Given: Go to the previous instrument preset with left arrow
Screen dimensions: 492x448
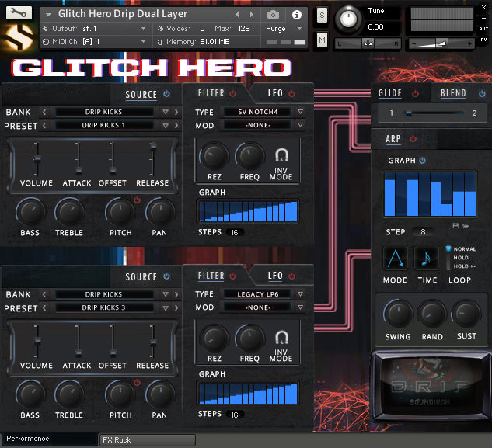Looking at the screenshot, I should [237, 15].
